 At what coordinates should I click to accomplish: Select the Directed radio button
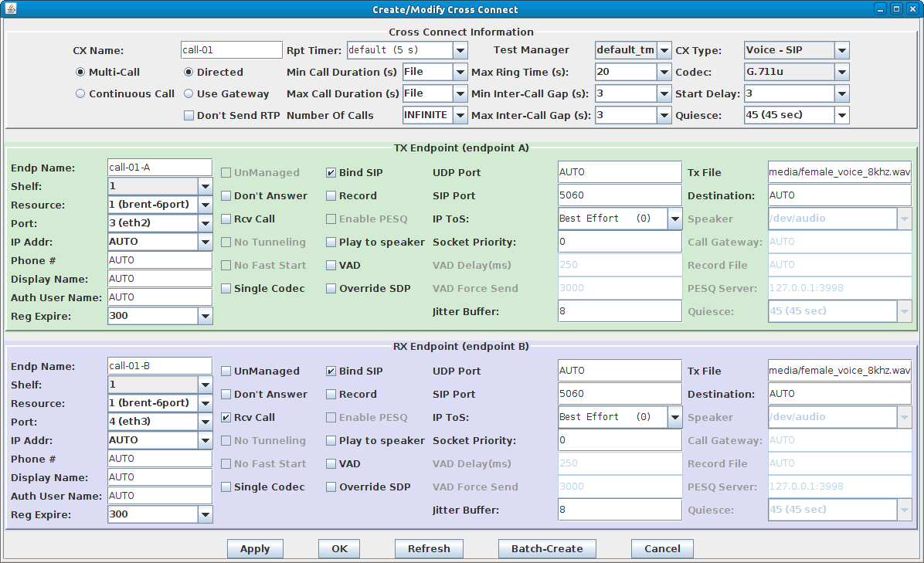189,72
